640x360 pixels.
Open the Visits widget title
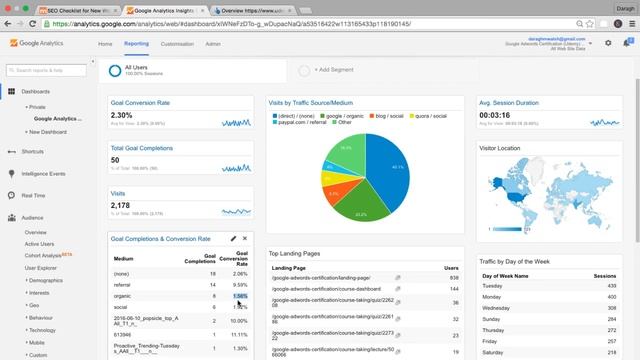pos(118,193)
